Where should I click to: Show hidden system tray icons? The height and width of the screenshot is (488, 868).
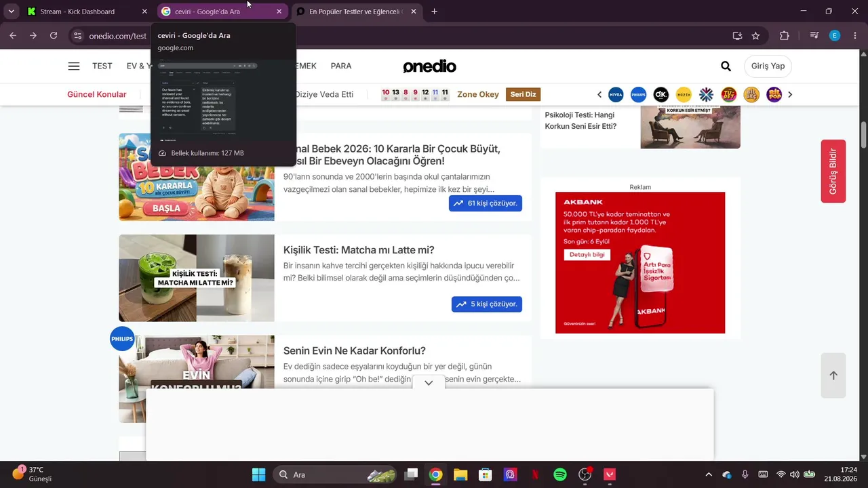coord(709,474)
